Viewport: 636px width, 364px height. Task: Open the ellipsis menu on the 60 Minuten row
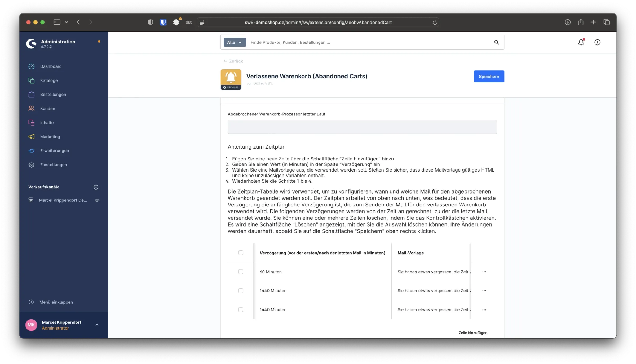[x=484, y=272]
